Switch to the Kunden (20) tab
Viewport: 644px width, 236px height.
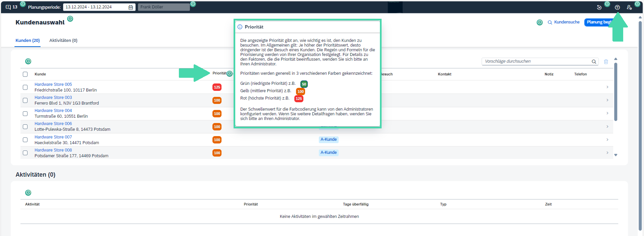[28, 41]
